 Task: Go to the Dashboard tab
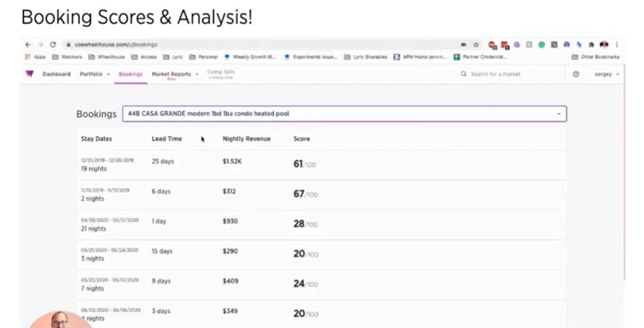point(56,74)
